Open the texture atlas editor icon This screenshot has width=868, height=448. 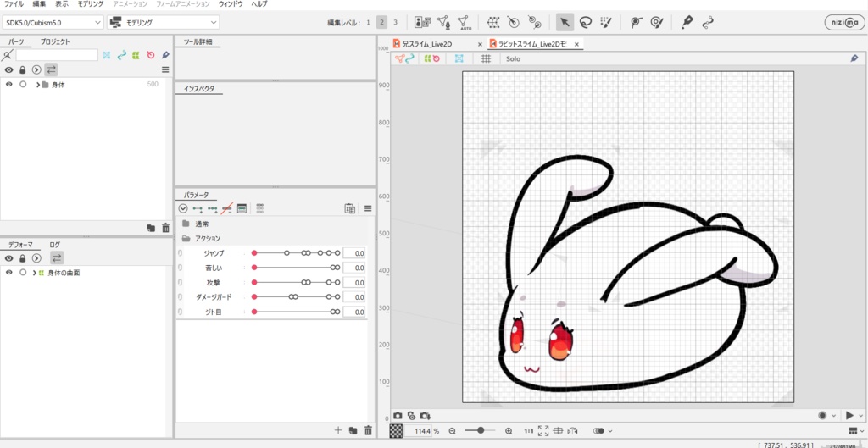(422, 22)
